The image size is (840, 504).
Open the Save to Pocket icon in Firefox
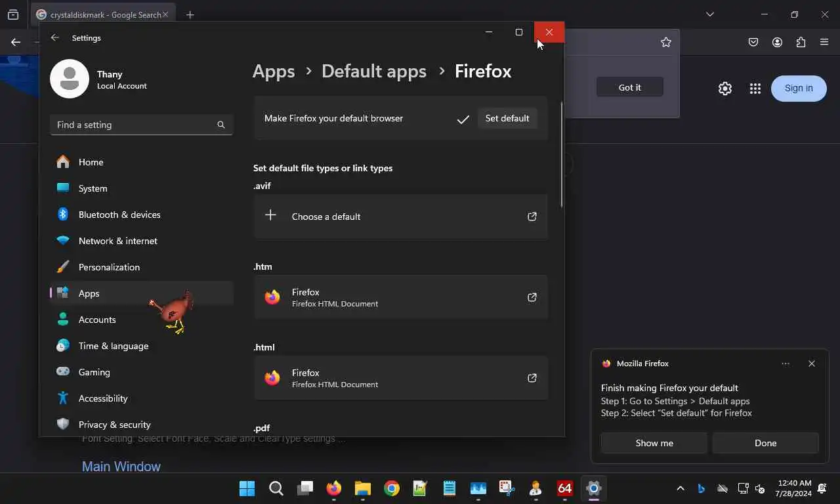tap(753, 42)
